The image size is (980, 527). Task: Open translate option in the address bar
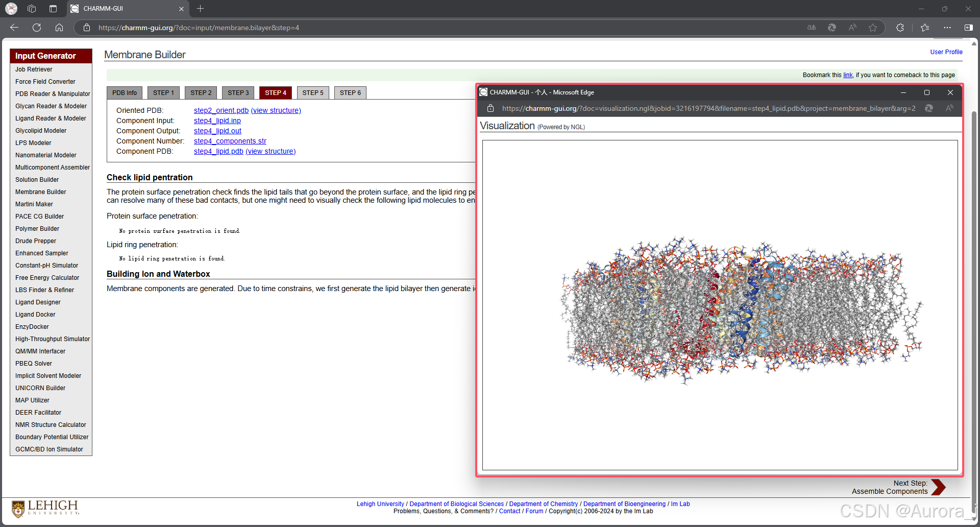[812, 28]
